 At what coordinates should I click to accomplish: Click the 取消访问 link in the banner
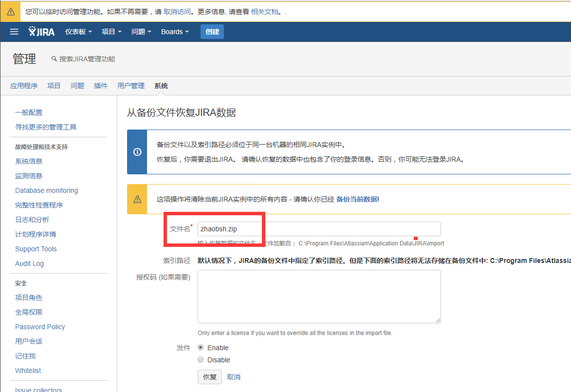[x=177, y=12]
